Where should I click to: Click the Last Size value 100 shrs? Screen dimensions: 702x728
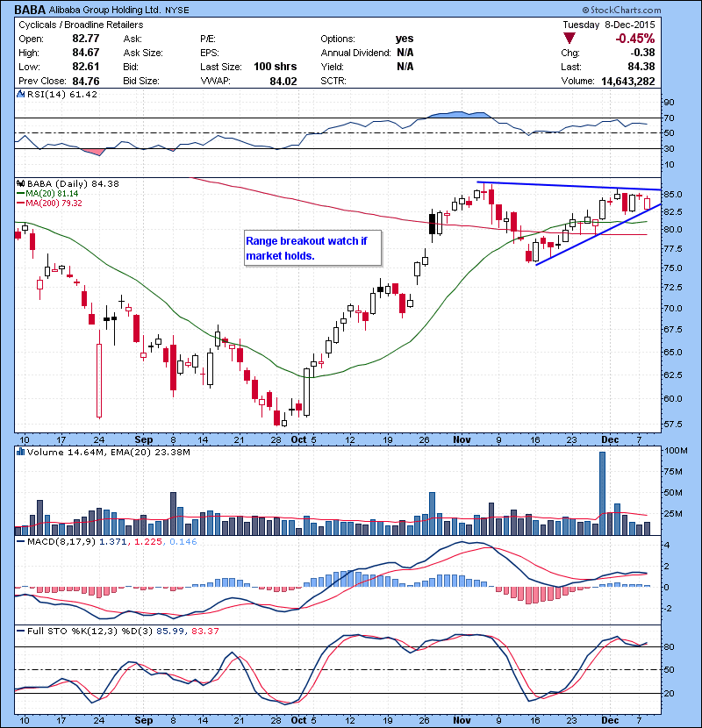275,67
